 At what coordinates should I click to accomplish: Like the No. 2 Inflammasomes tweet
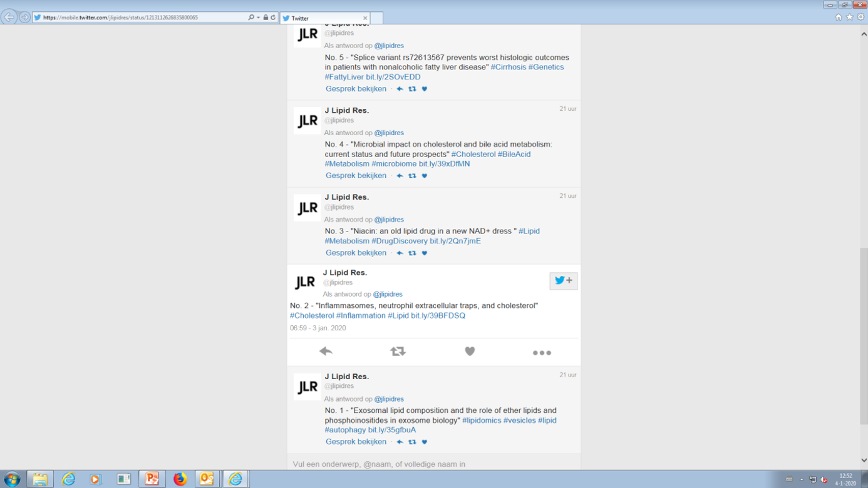point(470,352)
